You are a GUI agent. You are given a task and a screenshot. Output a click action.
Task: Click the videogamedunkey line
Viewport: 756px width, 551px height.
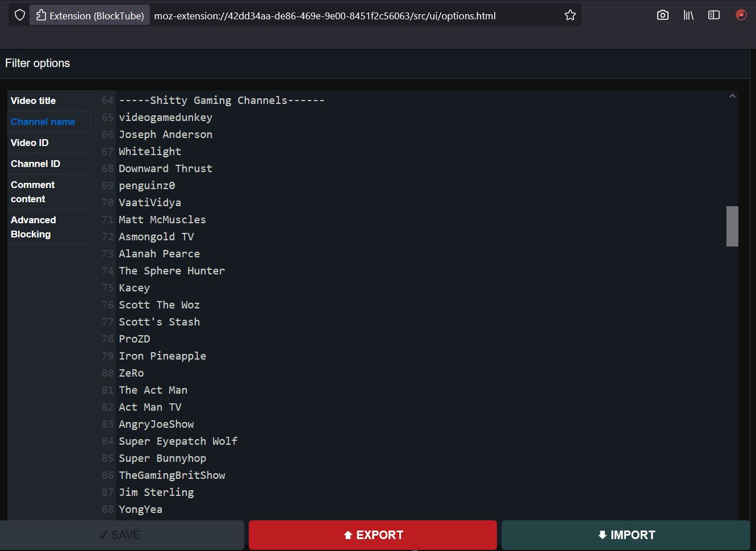click(165, 118)
